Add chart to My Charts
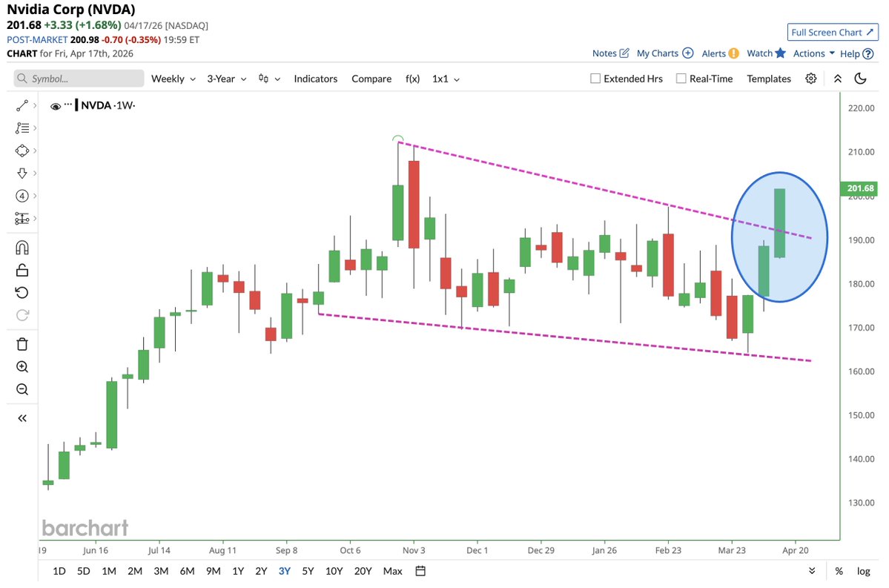The width and height of the screenshot is (889, 588). pos(665,53)
